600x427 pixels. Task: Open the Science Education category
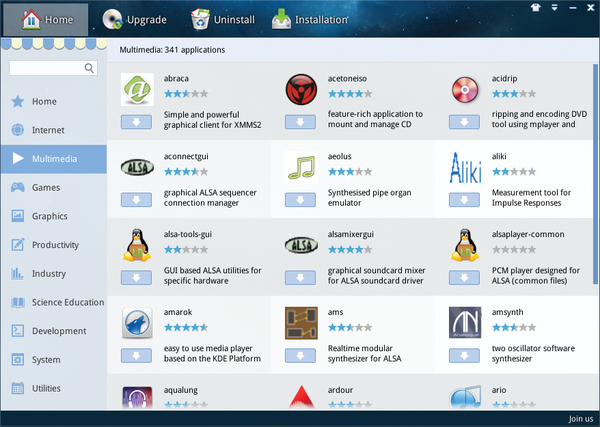click(x=54, y=302)
